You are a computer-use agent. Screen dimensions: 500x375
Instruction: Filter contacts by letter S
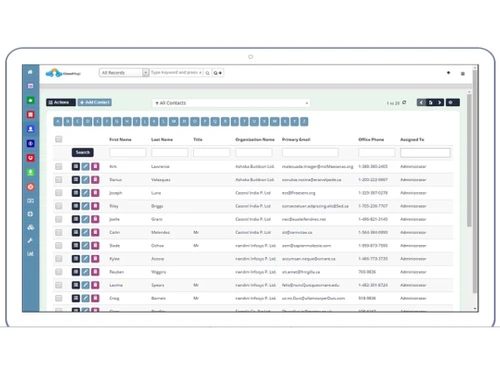[x=235, y=122]
